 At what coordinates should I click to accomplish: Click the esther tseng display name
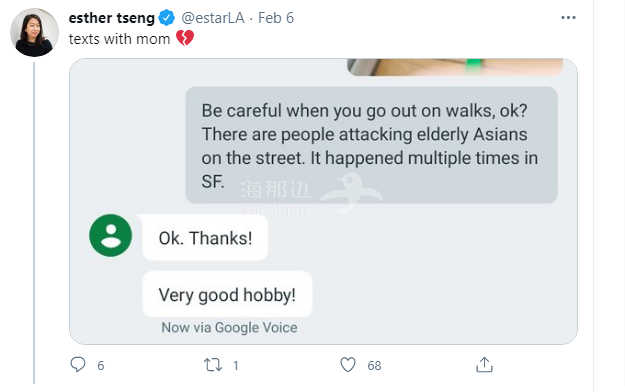[112, 18]
